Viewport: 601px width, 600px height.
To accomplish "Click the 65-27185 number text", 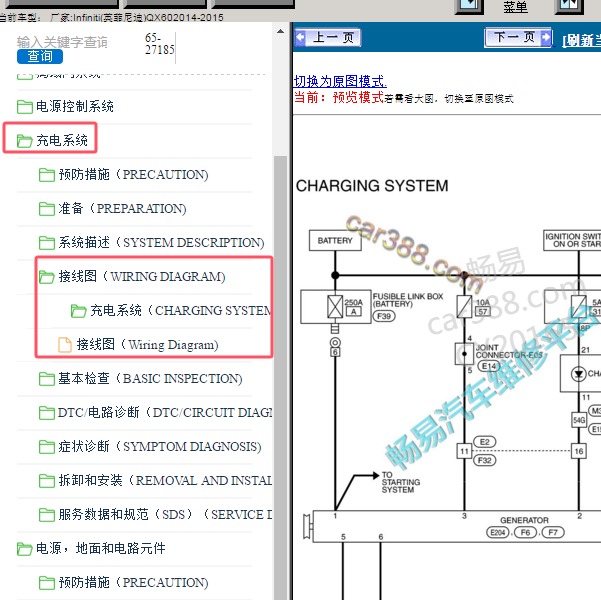I will 159,44.
